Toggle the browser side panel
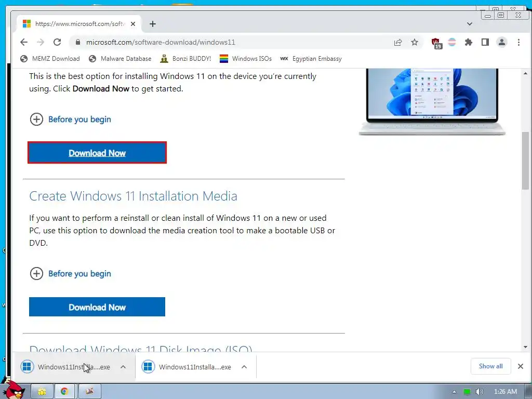 pos(485,42)
